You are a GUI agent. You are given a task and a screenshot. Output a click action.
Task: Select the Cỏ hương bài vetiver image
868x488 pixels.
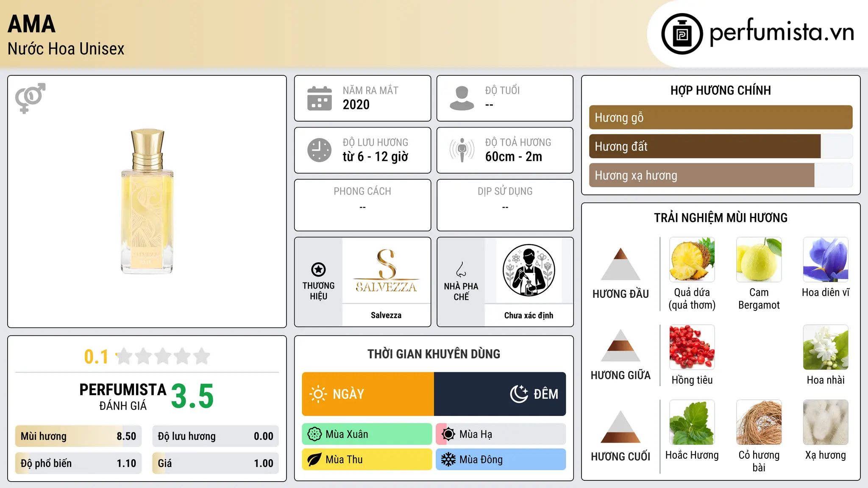tap(759, 422)
